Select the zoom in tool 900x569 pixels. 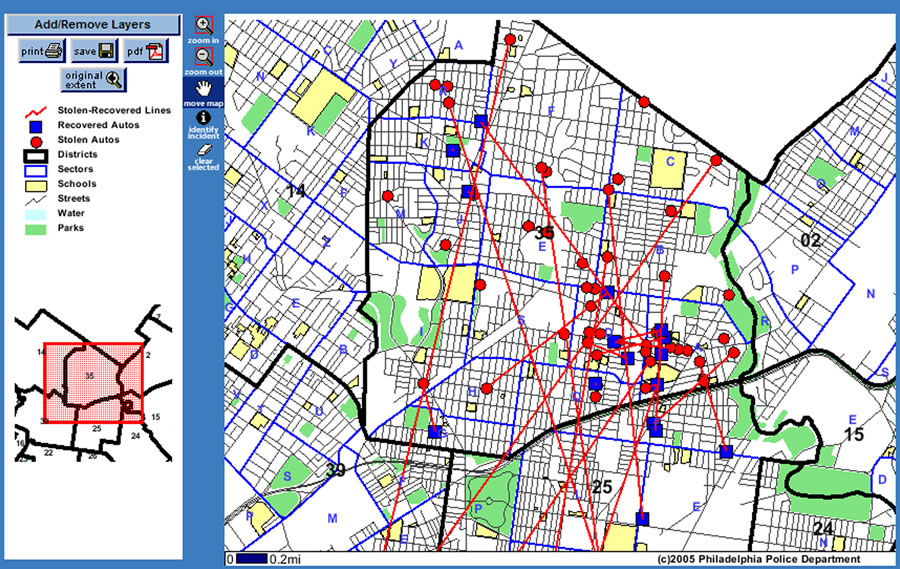pyautogui.click(x=203, y=30)
